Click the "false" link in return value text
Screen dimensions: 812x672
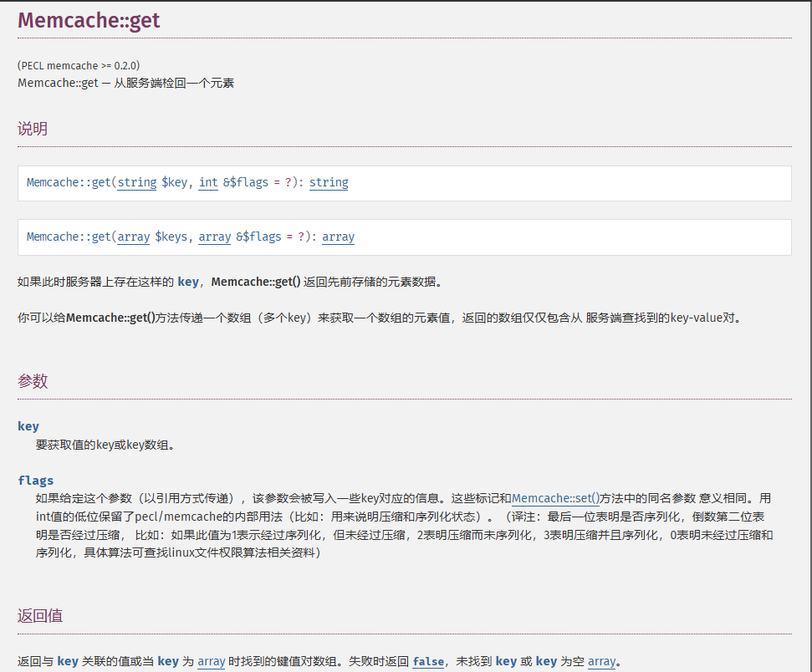(x=428, y=661)
